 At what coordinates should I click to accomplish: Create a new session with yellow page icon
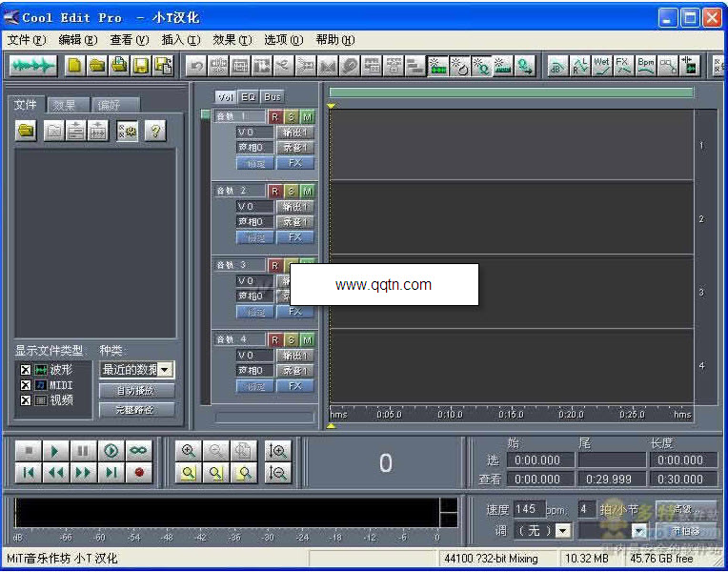point(74,66)
